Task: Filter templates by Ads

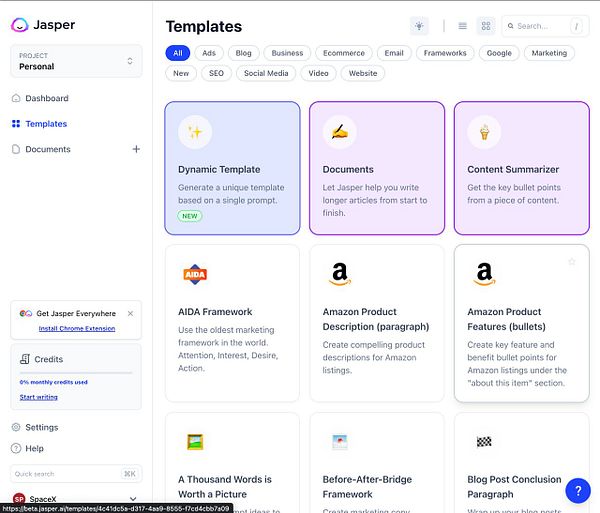Action: tap(209, 53)
